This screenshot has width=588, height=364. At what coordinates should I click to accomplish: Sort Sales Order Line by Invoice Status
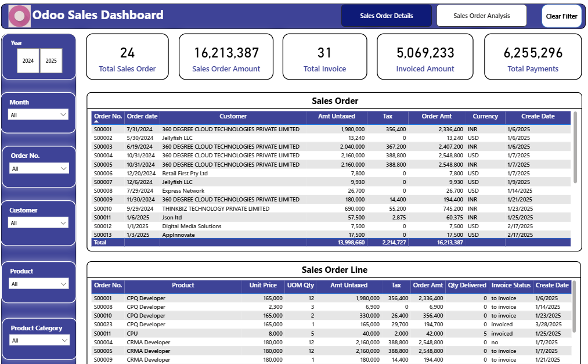pos(511,285)
